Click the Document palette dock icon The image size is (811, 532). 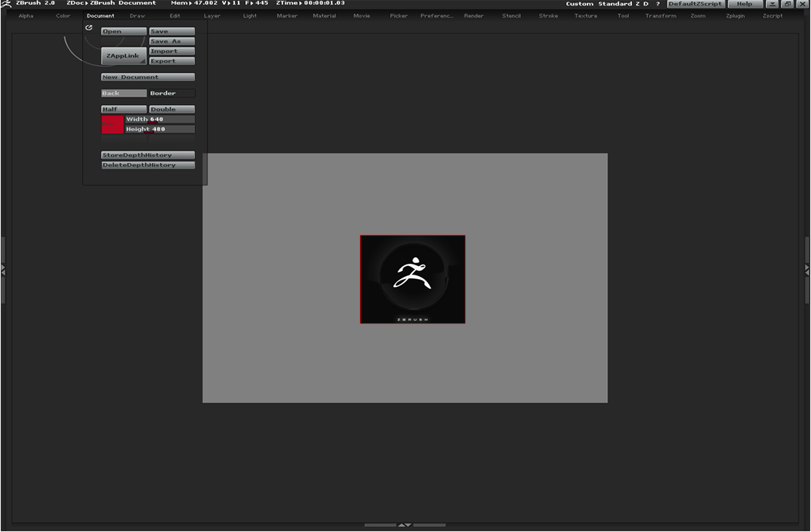pyautogui.click(x=89, y=28)
